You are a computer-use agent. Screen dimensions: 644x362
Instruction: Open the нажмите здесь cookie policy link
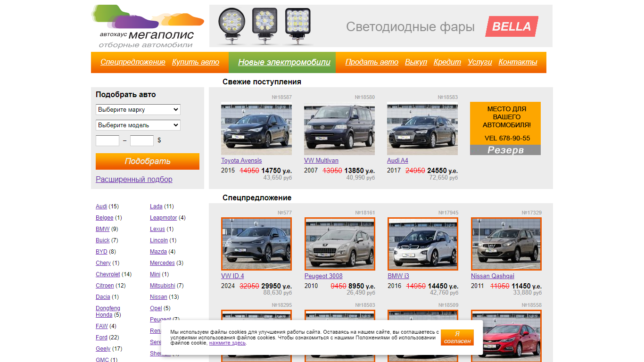tap(227, 343)
